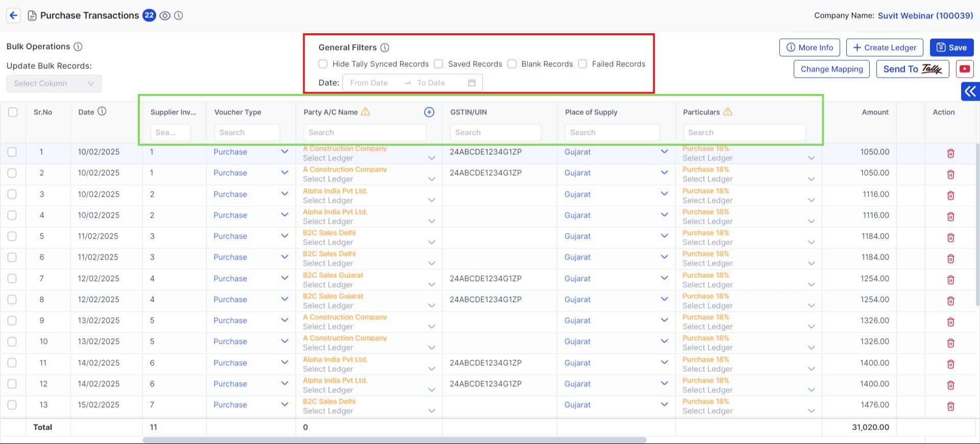The height and width of the screenshot is (444, 980).
Task: Show Bulk Operations info tooltip icon
Action: click(78, 46)
